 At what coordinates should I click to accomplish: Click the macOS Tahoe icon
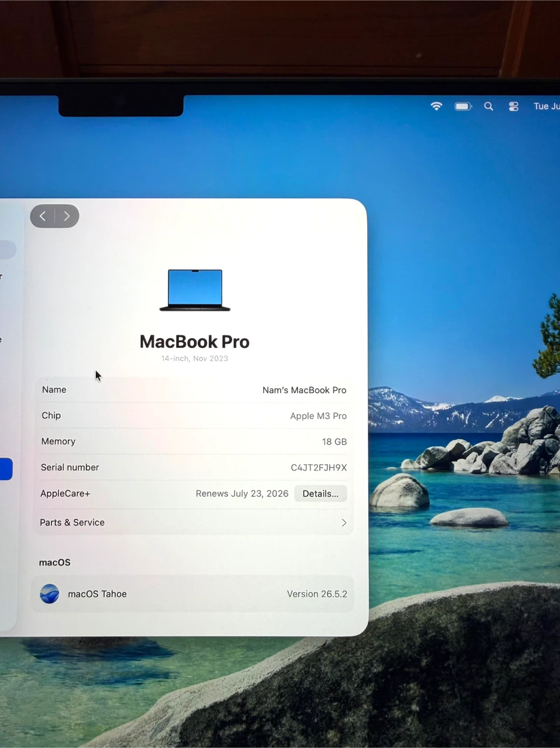pos(50,594)
